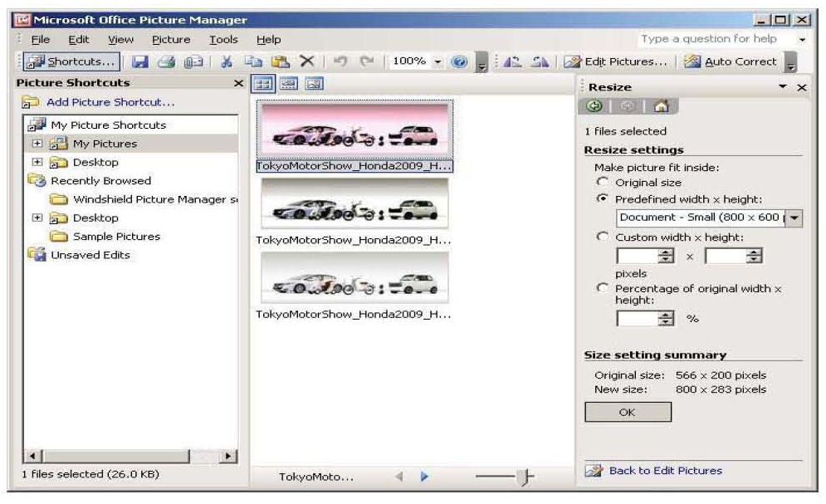
Task: Click the OK button to resize
Action: [x=628, y=412]
